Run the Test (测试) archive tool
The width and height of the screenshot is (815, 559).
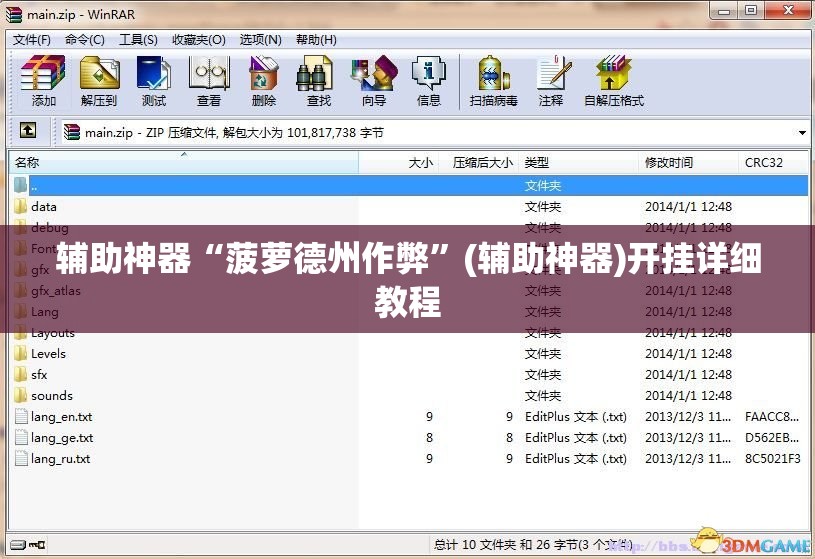point(154,74)
